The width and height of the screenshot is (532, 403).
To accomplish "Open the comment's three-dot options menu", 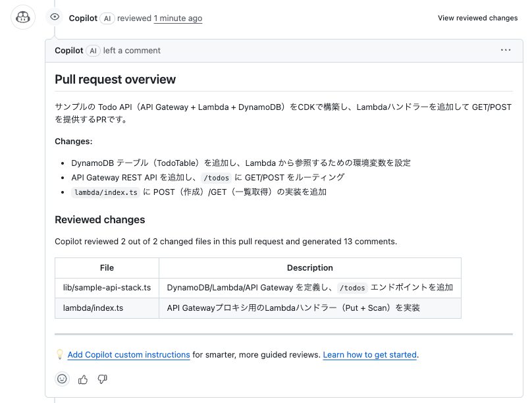I will 506,50.
